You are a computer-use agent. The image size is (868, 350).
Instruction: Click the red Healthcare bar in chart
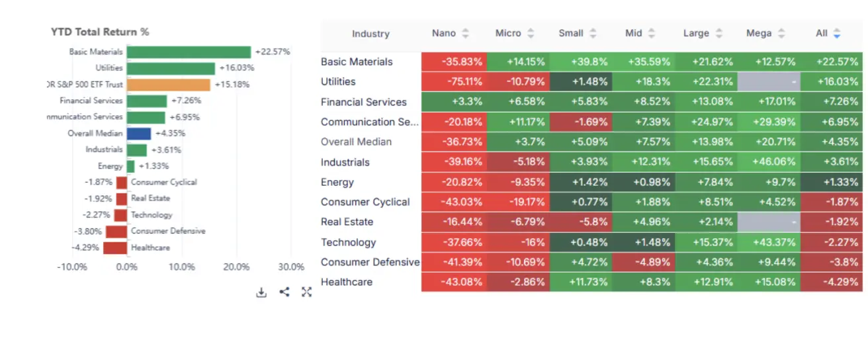pos(115,248)
